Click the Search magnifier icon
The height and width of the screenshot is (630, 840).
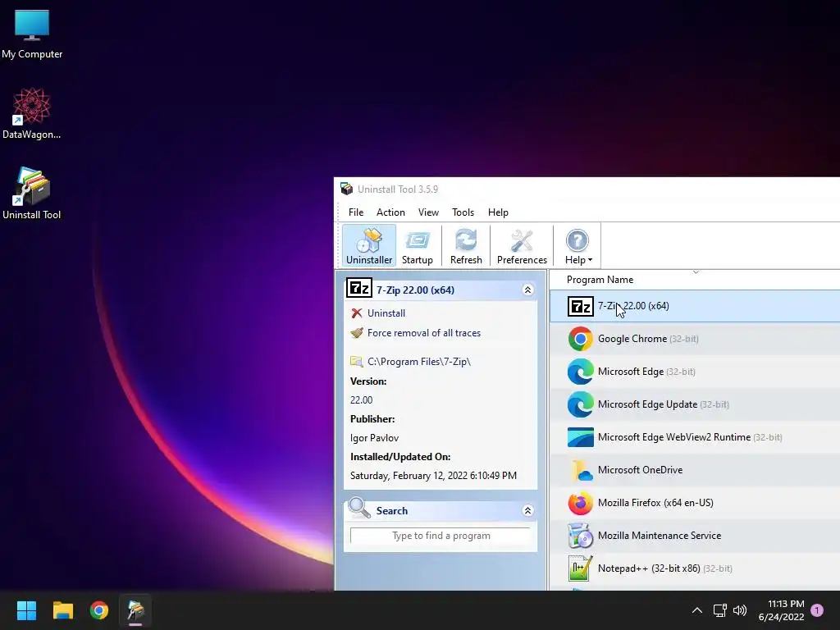(x=359, y=509)
